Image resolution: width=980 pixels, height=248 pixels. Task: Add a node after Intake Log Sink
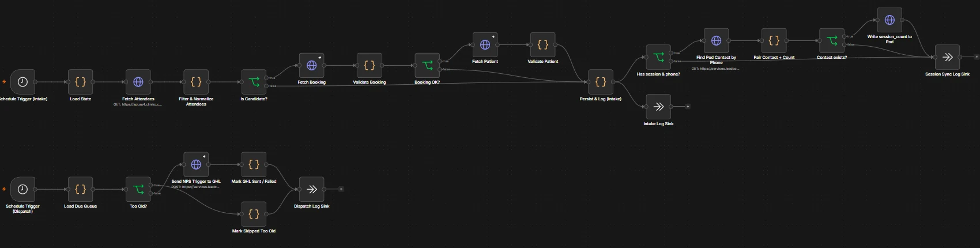(x=687, y=107)
